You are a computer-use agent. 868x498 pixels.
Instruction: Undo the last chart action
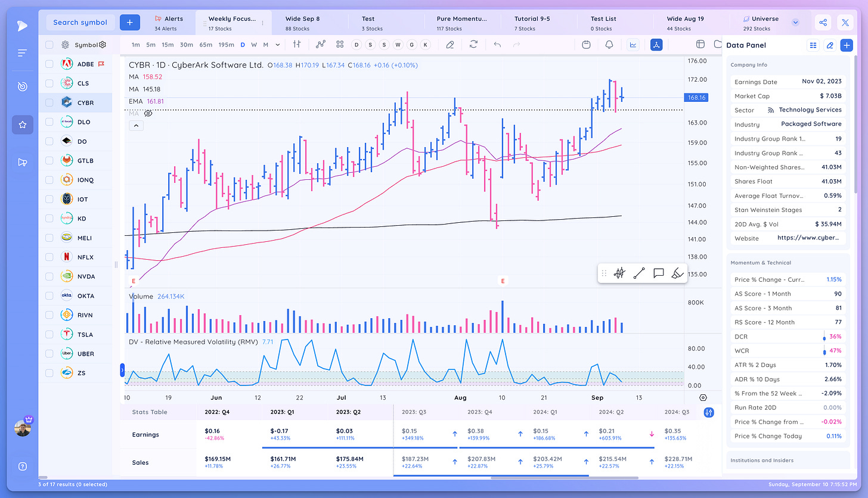pyautogui.click(x=497, y=44)
